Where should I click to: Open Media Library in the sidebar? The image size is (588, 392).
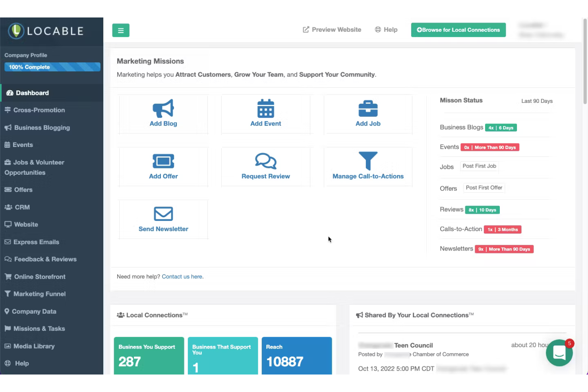click(x=52, y=346)
